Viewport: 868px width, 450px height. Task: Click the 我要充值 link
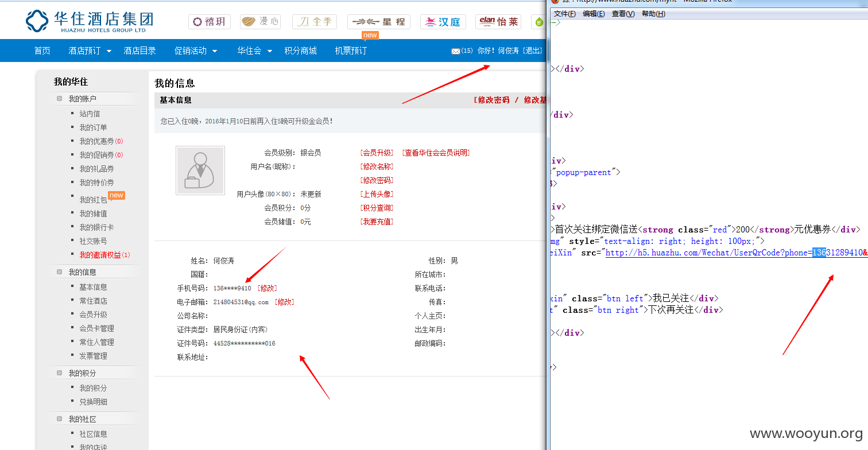(x=377, y=222)
